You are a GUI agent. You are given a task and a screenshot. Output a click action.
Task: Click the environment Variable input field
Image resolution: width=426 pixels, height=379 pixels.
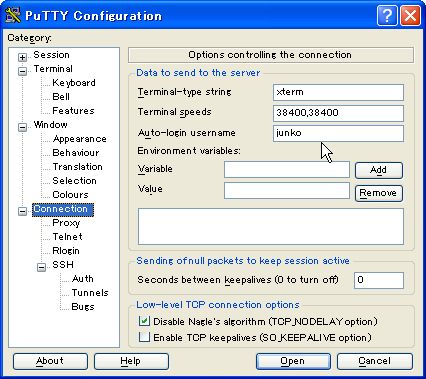[287, 170]
